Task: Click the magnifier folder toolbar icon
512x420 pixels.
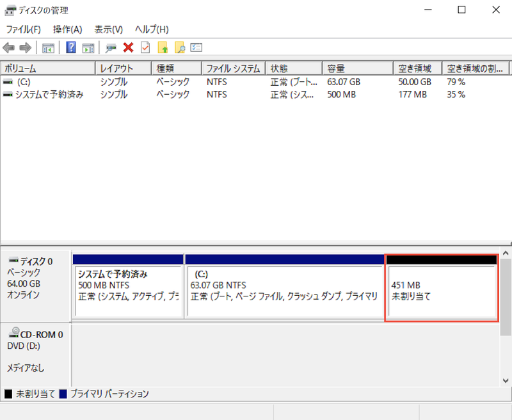Action: pos(180,48)
